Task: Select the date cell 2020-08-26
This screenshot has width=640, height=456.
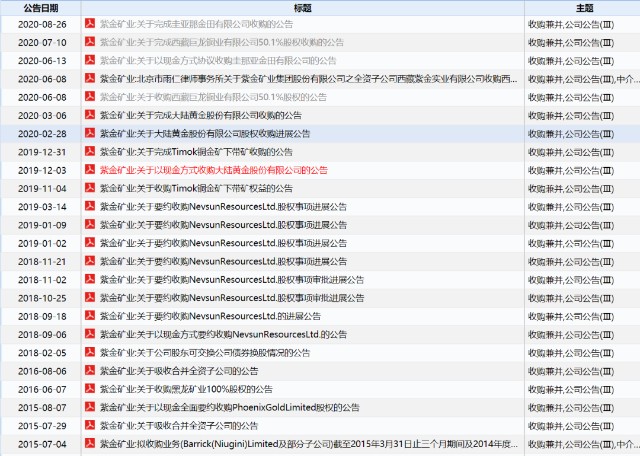Action: pyautogui.click(x=42, y=24)
